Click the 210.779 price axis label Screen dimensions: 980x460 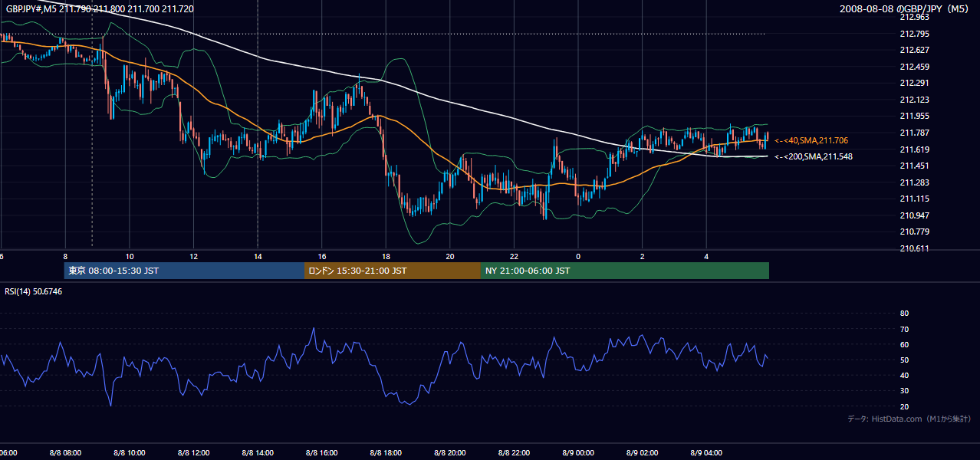pyautogui.click(x=914, y=232)
